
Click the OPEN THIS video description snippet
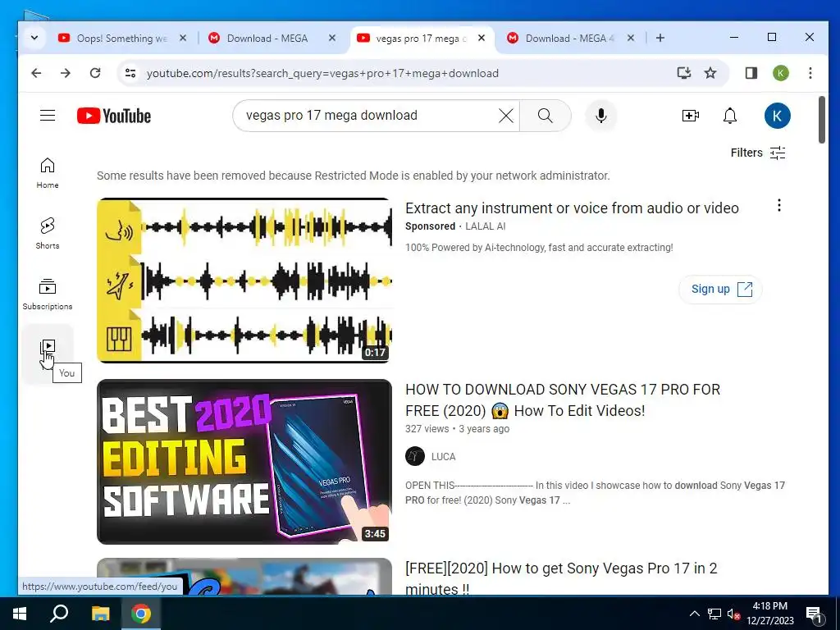pyautogui.click(x=595, y=493)
